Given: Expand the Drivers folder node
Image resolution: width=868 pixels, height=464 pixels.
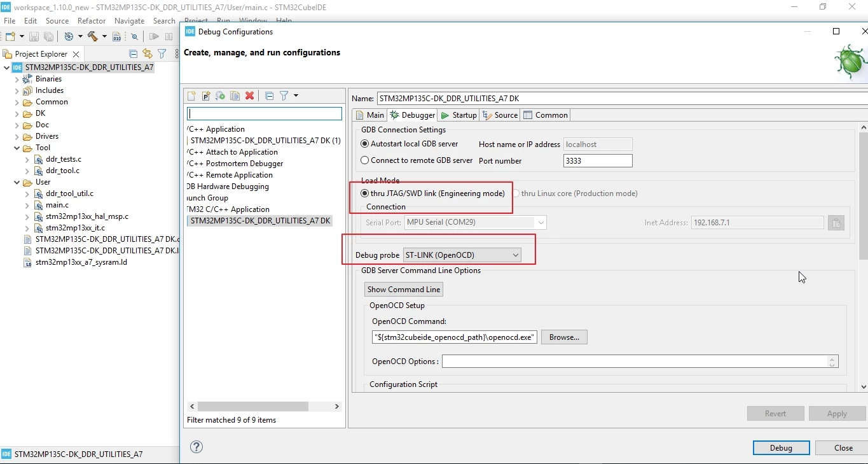Looking at the screenshot, I should click(17, 136).
